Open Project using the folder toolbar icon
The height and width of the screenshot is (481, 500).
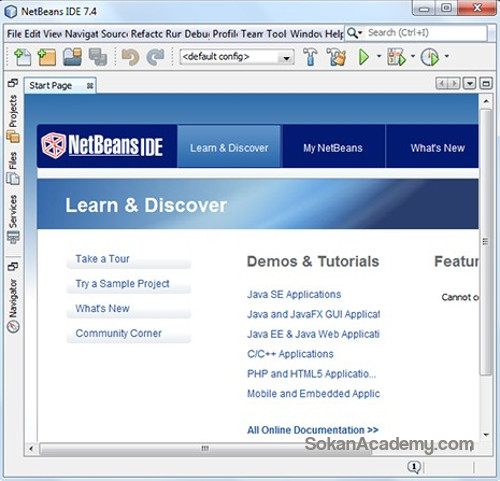click(72, 57)
